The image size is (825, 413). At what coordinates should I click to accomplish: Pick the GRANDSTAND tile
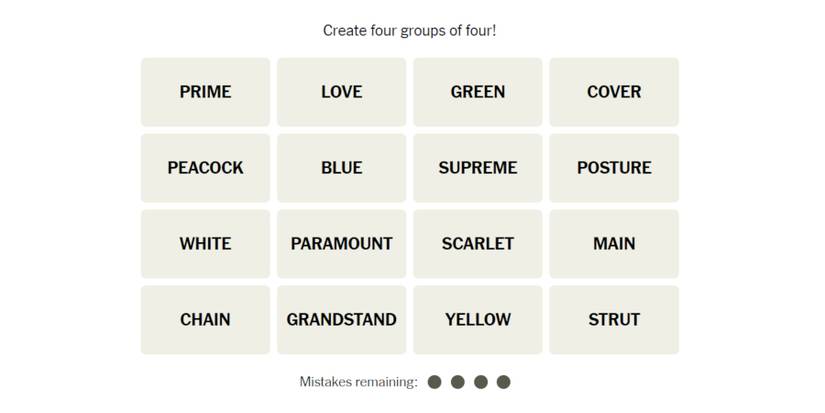click(341, 320)
